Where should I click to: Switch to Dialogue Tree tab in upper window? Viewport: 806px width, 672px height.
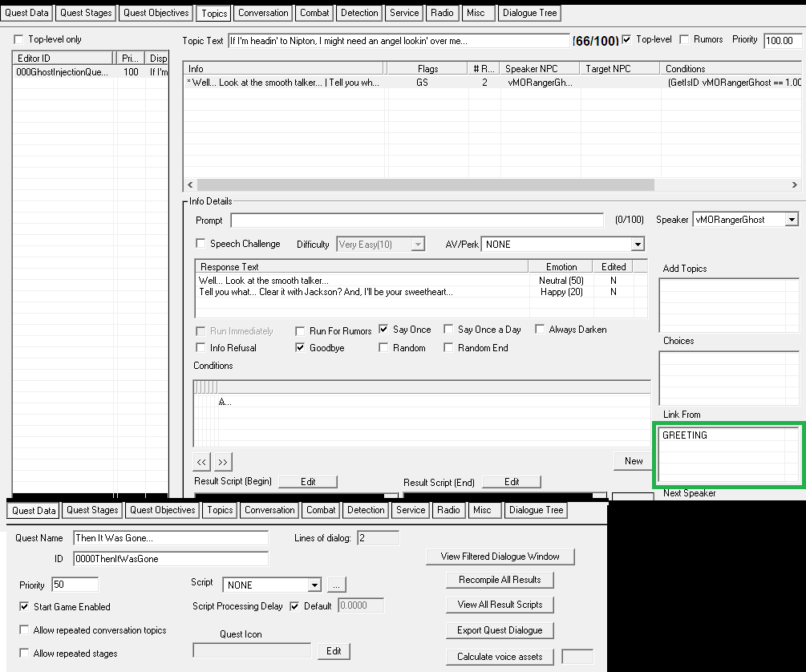pyautogui.click(x=530, y=13)
